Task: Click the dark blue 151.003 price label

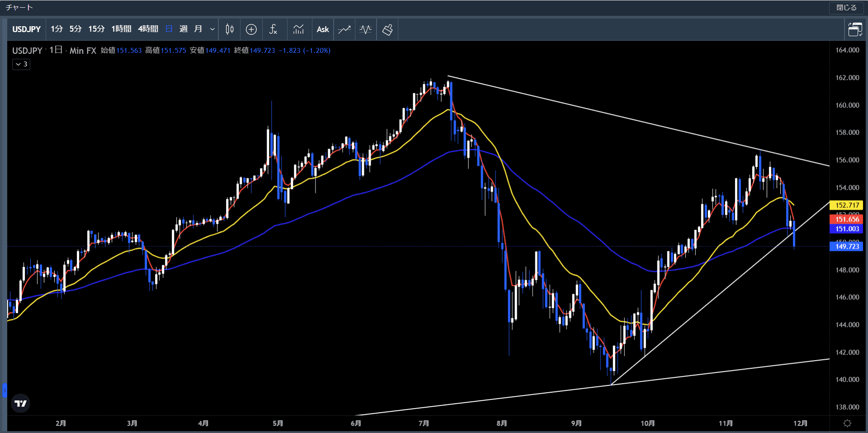Action: click(x=847, y=229)
